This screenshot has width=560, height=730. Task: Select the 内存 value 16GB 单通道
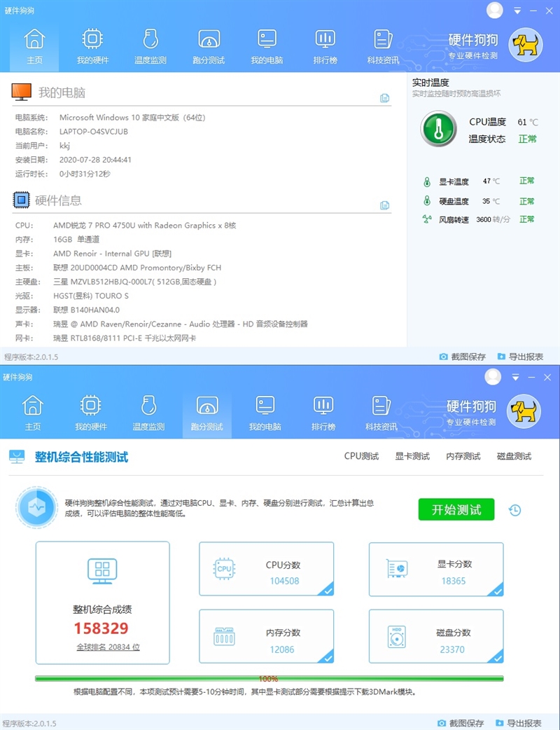tap(76, 240)
